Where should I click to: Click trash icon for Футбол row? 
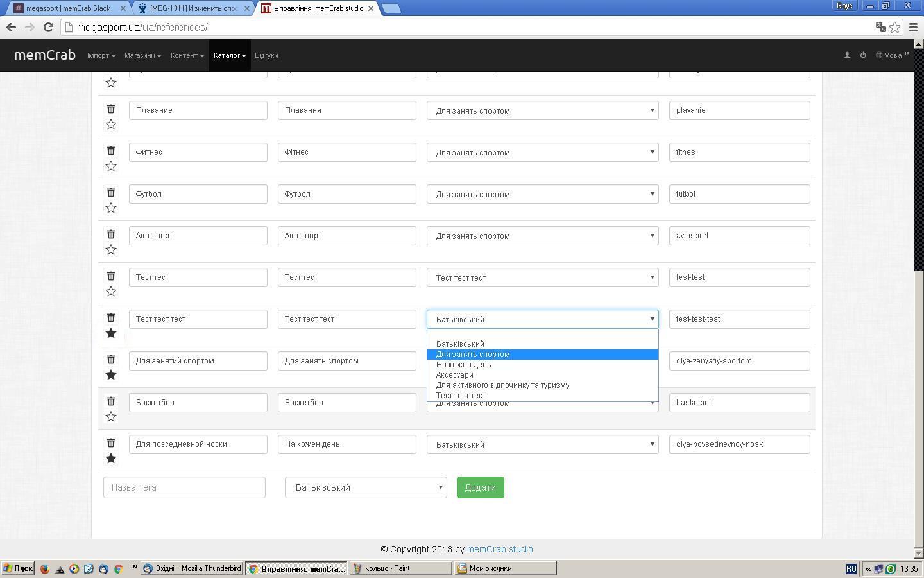point(111,193)
